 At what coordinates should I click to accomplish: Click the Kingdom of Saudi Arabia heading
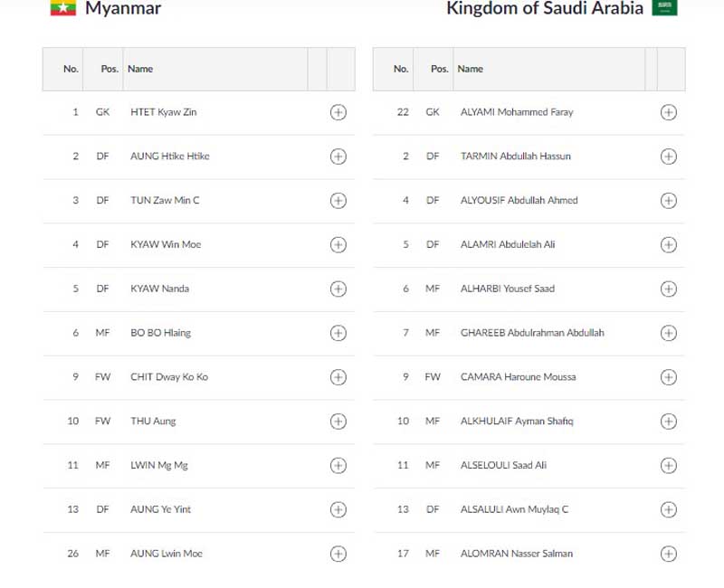[x=545, y=9]
